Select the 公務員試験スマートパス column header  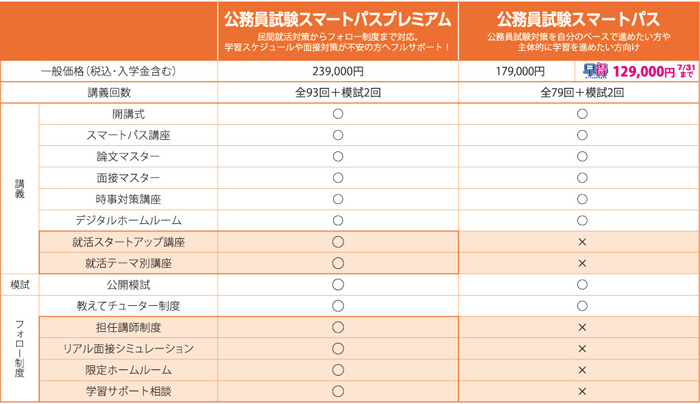579,31
